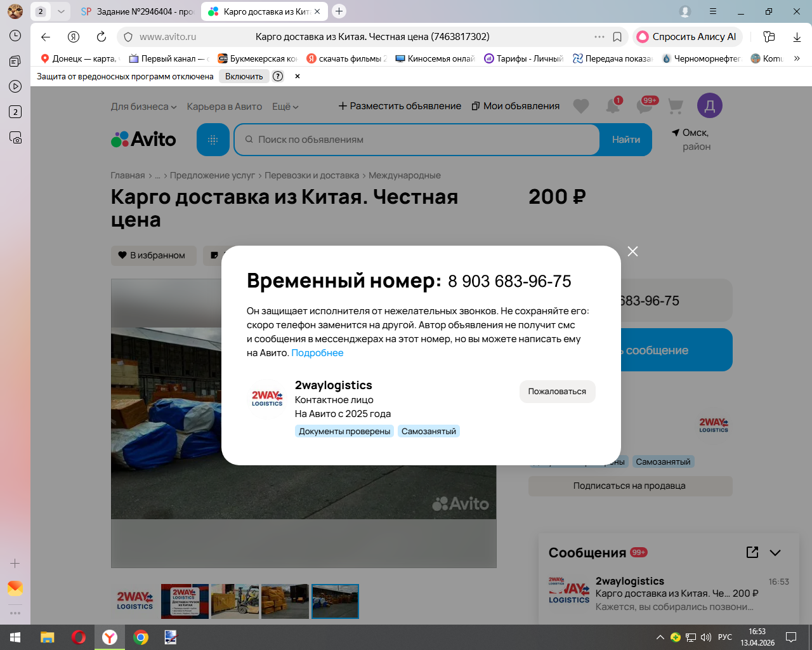Follow the 'Подробнее' link
Viewport: 812px width, 650px height.
click(x=317, y=353)
